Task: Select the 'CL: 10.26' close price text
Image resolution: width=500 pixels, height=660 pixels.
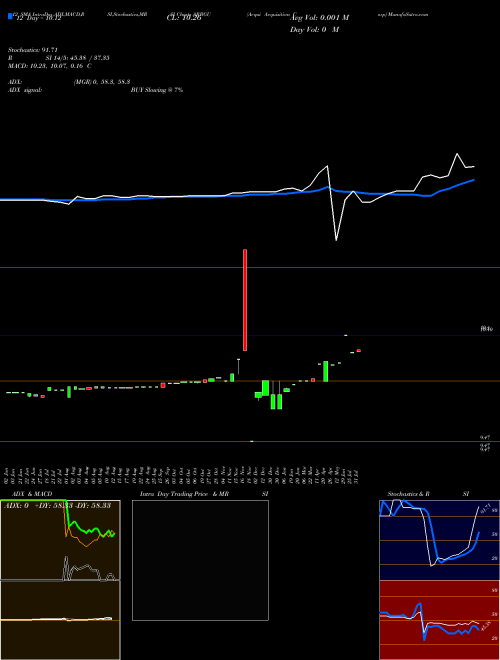Action: (184, 18)
